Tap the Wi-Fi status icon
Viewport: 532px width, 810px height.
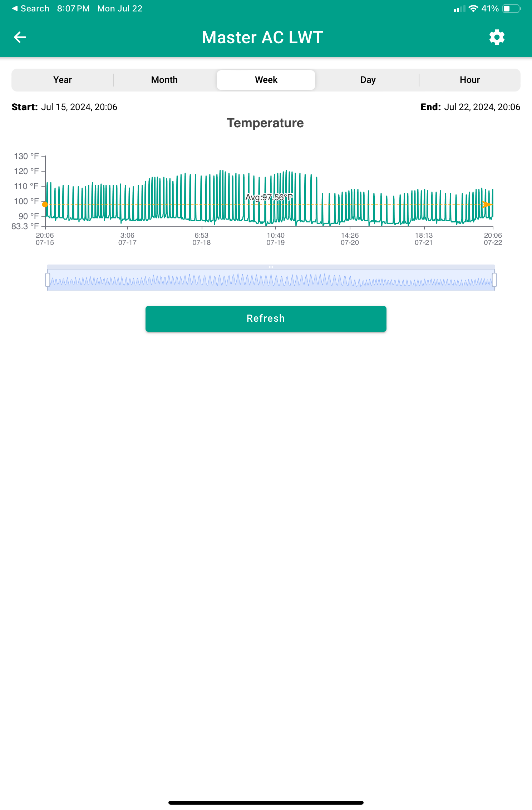click(x=473, y=9)
